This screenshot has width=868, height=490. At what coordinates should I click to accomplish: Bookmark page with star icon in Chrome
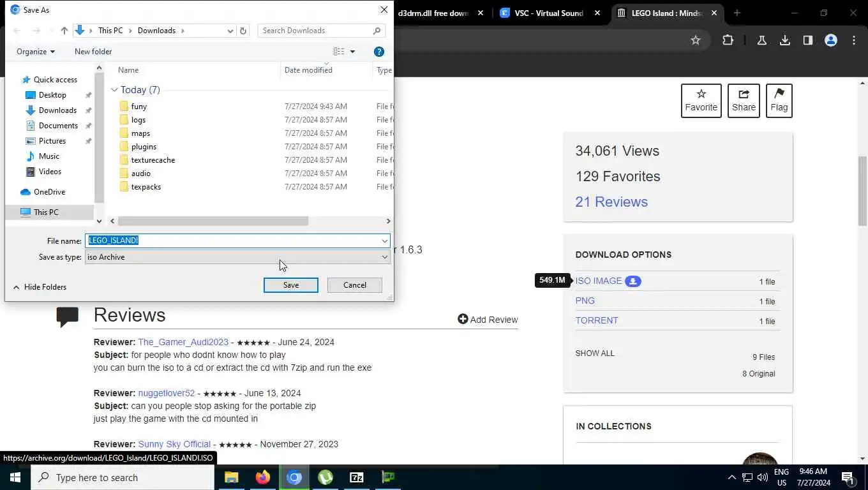click(696, 40)
